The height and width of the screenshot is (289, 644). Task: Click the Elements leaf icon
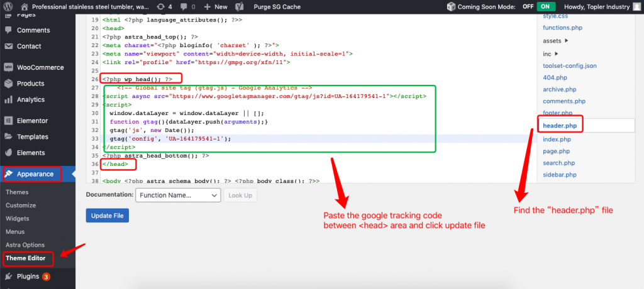click(x=8, y=153)
